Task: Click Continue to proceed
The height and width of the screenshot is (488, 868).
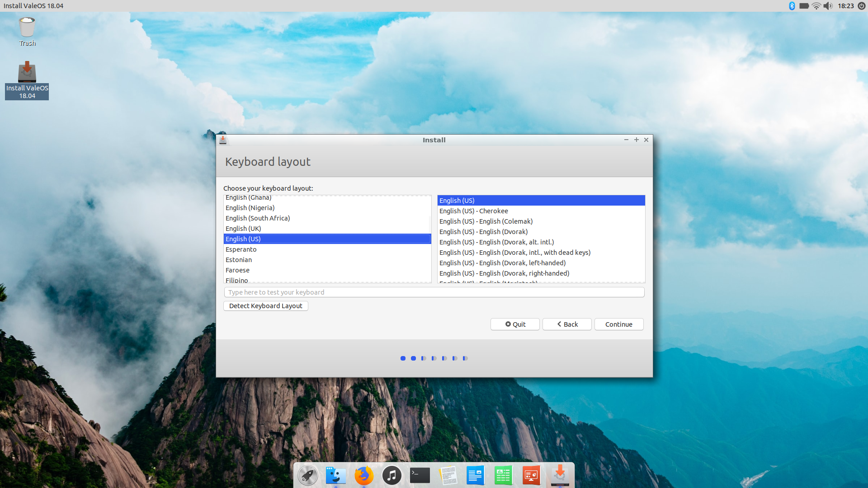Action: [619, 324]
